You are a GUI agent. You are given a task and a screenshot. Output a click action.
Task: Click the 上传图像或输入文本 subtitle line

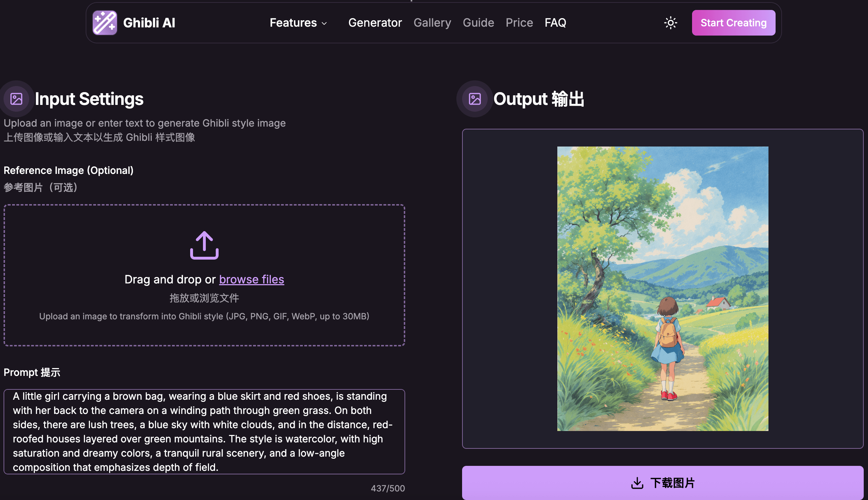[99, 137]
